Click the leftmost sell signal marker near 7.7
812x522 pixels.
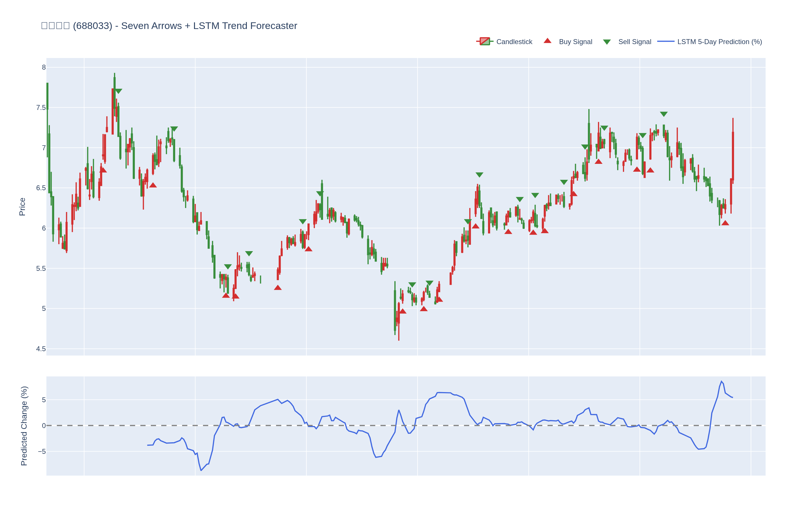pos(118,91)
